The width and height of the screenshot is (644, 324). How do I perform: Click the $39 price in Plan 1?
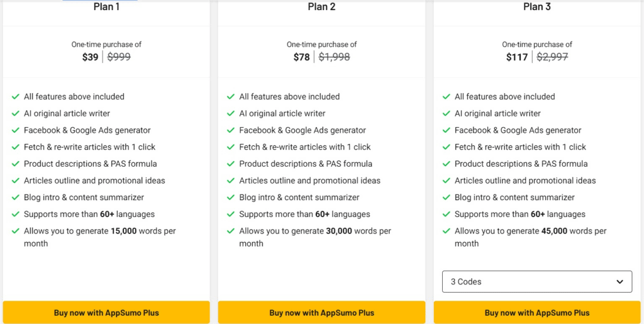(x=91, y=57)
